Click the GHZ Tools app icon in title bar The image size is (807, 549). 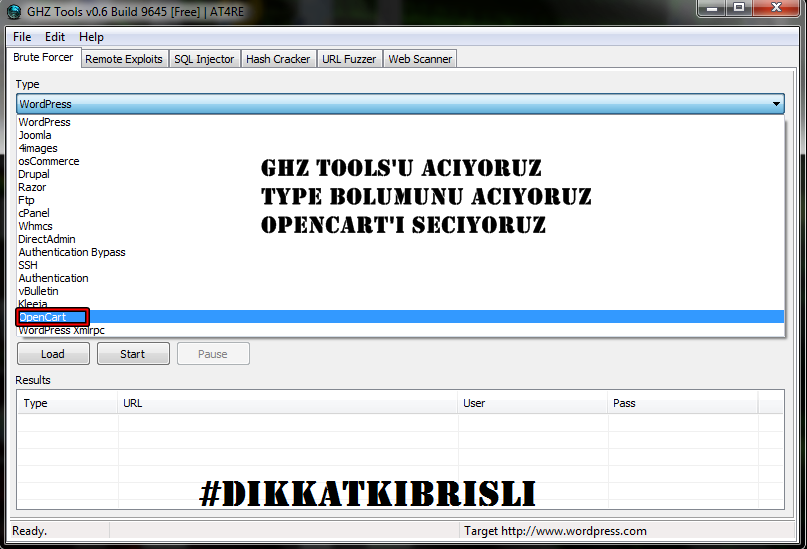pos(14,11)
